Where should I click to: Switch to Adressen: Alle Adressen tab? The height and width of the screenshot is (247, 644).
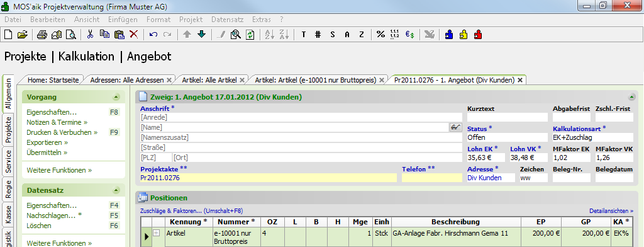pyautogui.click(x=127, y=80)
